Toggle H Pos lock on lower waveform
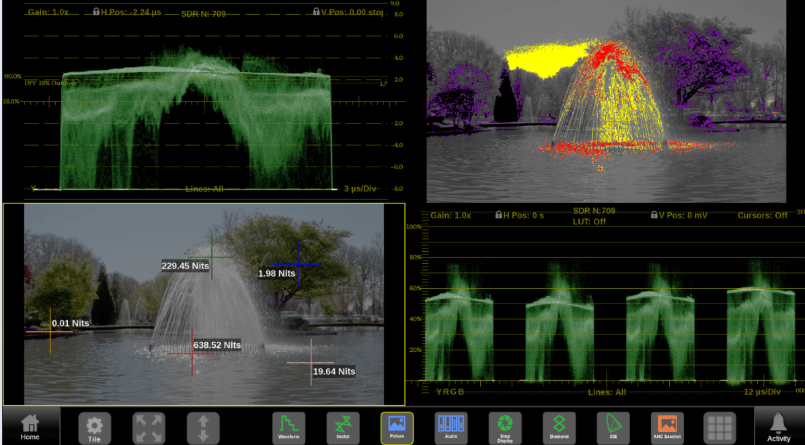 pyautogui.click(x=499, y=215)
